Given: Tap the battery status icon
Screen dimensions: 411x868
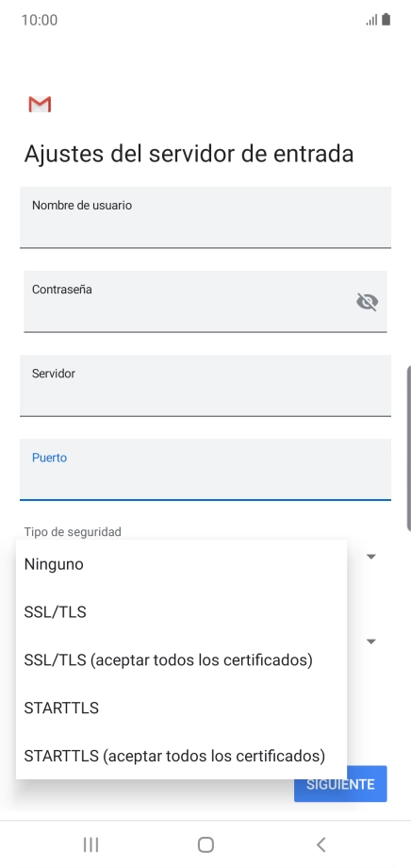Looking at the screenshot, I should [386, 20].
